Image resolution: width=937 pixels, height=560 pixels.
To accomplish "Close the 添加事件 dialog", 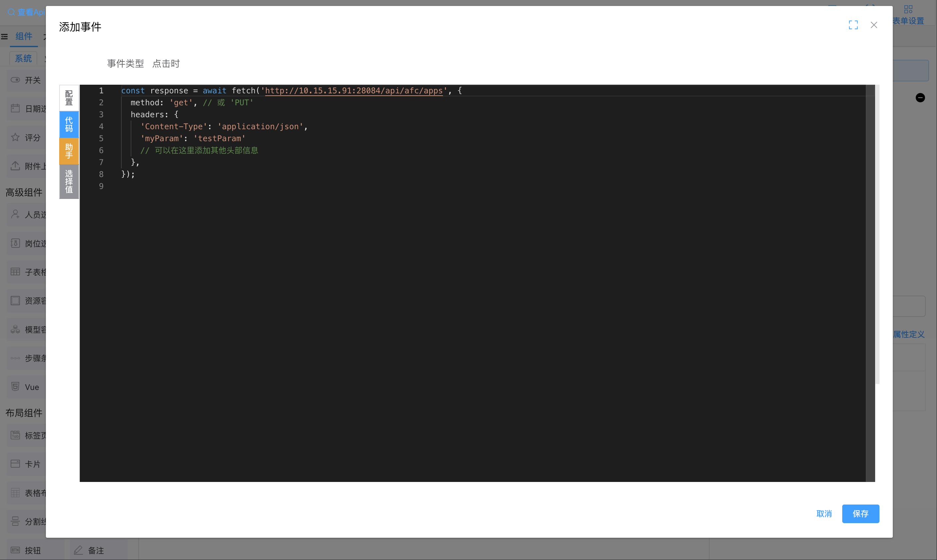I will click(873, 25).
